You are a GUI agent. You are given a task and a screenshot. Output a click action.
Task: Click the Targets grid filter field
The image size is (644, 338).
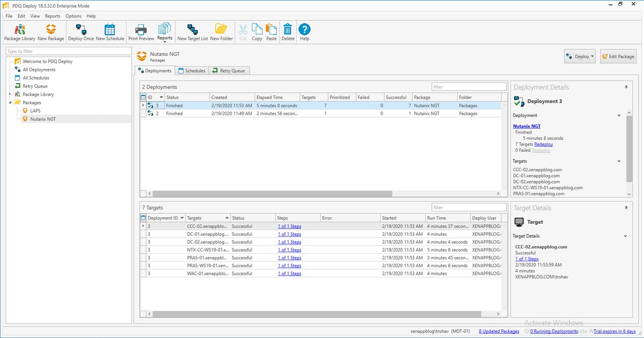coord(469,207)
